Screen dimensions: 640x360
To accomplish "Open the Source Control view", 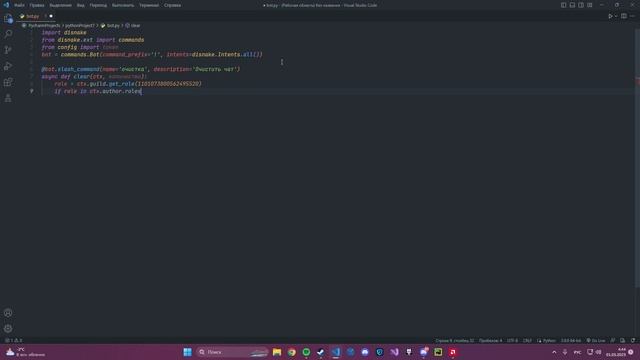I will (x=8, y=50).
